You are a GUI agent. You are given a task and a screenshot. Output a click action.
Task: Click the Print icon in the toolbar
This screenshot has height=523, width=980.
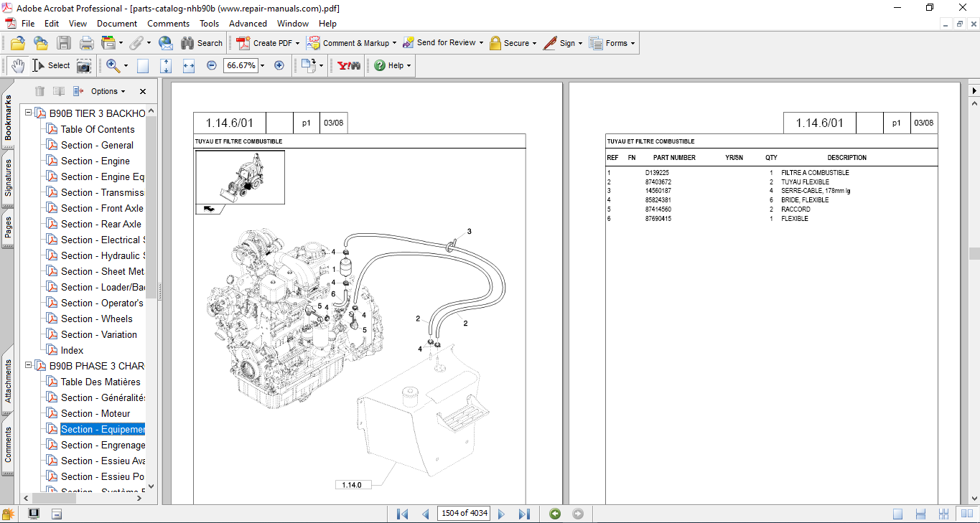click(x=87, y=43)
